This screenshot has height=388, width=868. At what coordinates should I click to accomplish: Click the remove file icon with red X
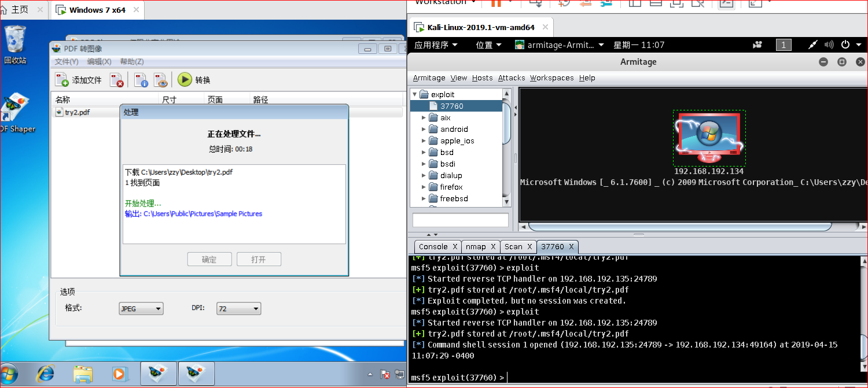point(117,80)
